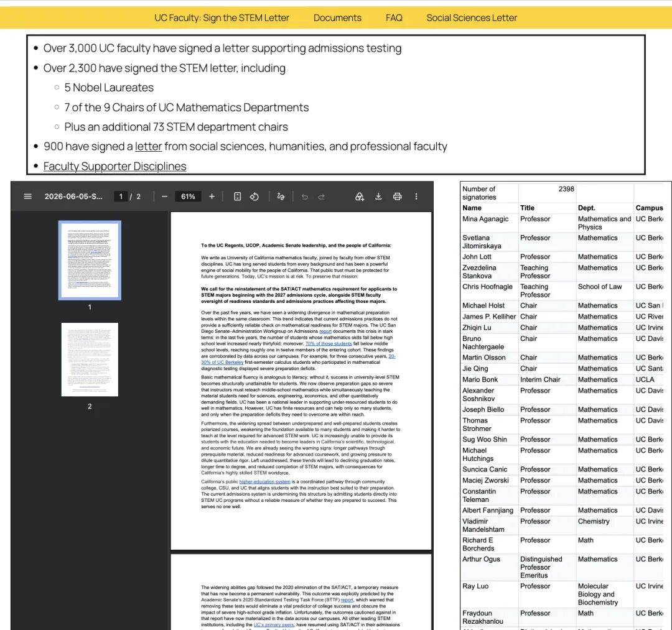The width and height of the screenshot is (672, 630).
Task: Select the "School of Law" department cell
Action: pyautogui.click(x=605, y=291)
